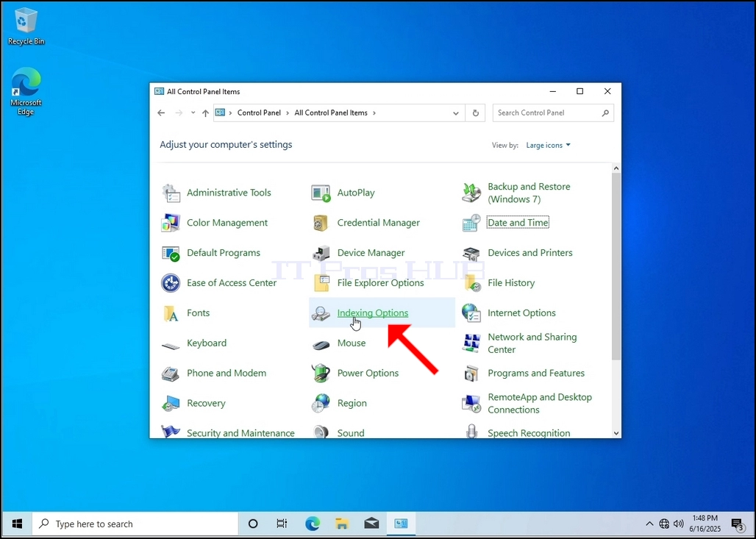The width and height of the screenshot is (756, 539).
Task: Refresh the Control Panel view
Action: pos(475,113)
